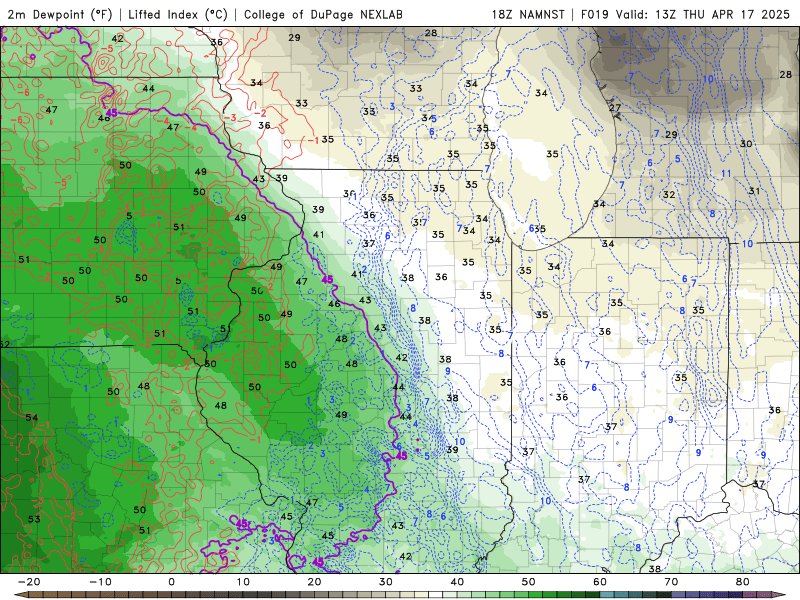The image size is (800, 600).
Task: Click the '18Z NAMNST' model run label
Action: point(528,14)
